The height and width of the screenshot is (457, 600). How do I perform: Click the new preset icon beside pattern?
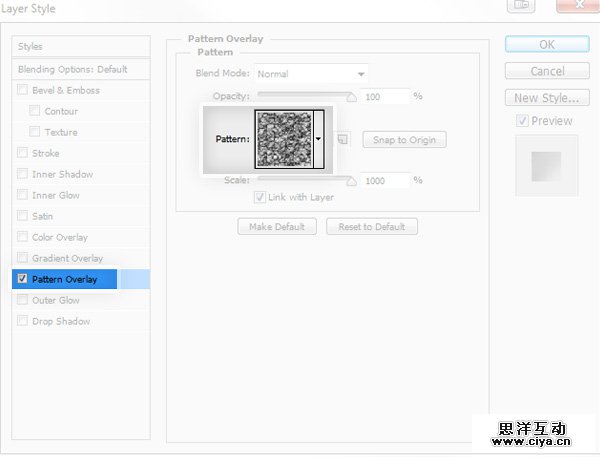[x=342, y=139]
